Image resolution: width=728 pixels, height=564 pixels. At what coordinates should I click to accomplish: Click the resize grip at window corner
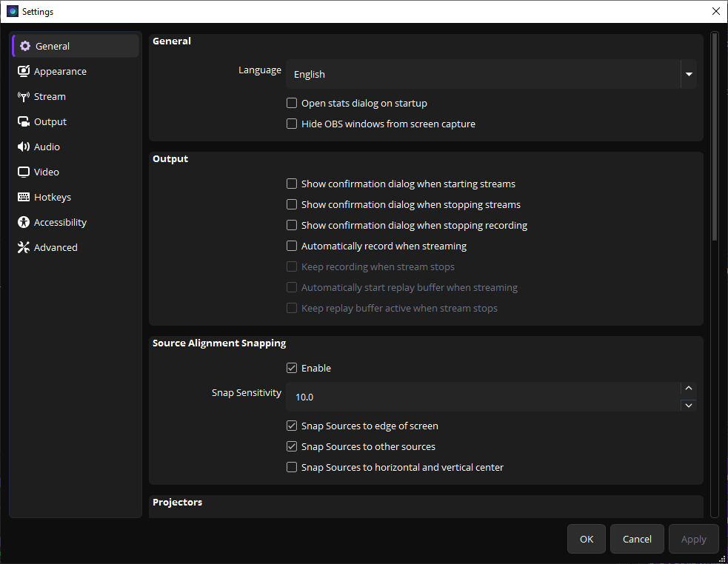pos(722,559)
